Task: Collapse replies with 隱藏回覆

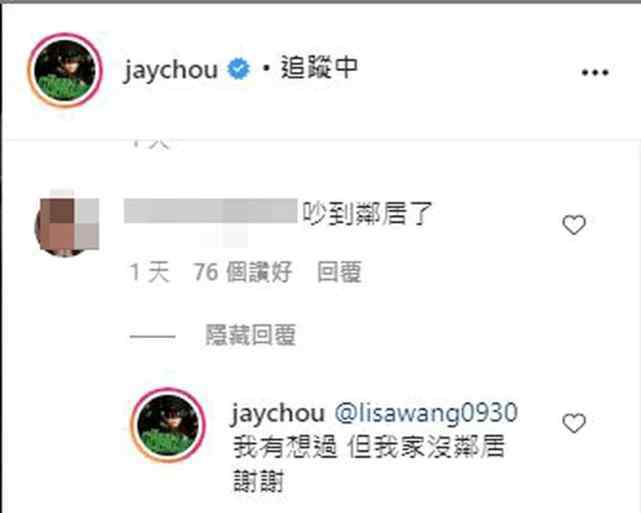Action: 250,335
